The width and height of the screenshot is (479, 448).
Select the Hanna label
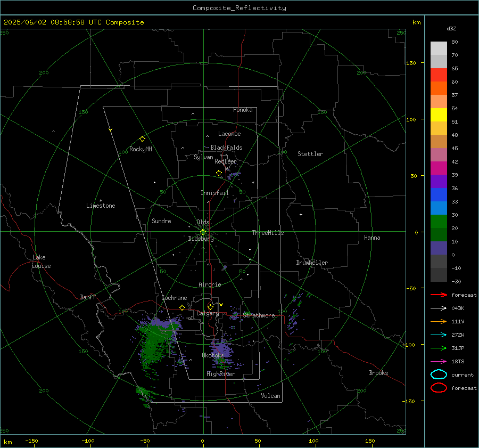pos(372,238)
